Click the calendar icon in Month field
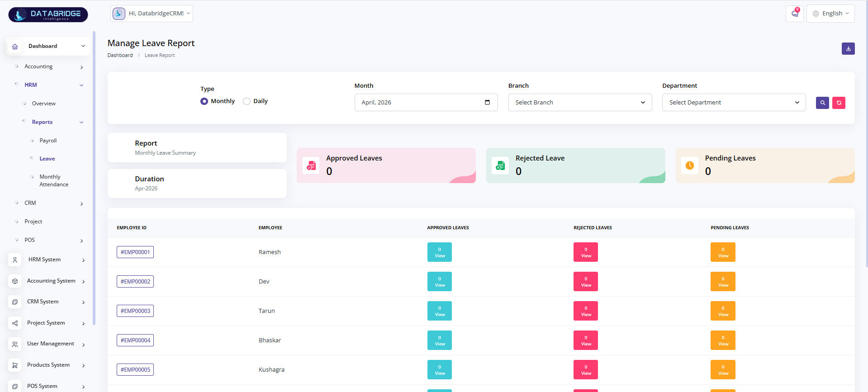Viewport: 868px width, 392px height. point(487,102)
